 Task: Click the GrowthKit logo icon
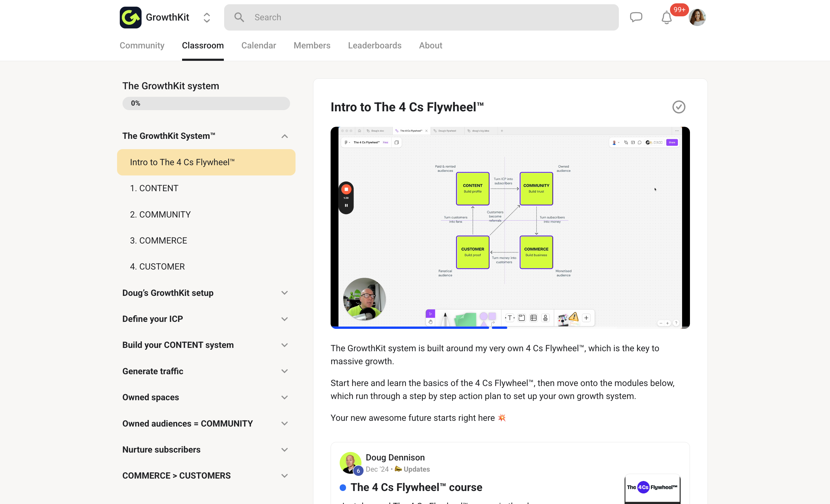tap(130, 17)
